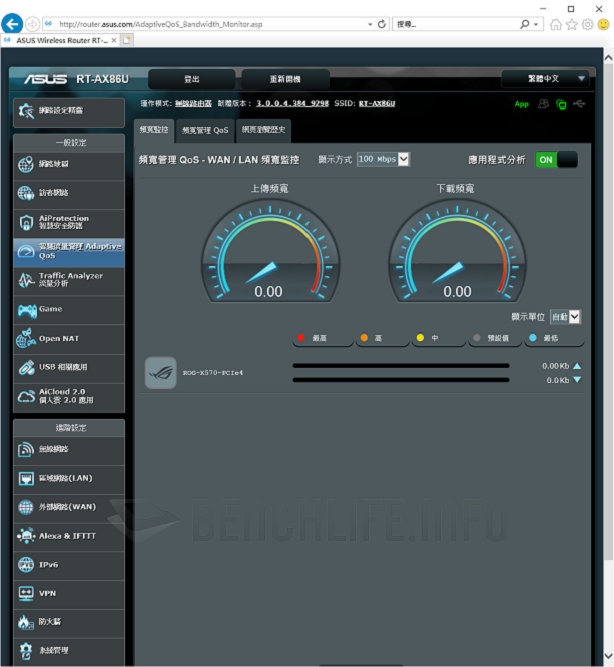Click the ROG-X570-PCIe4 upload arrow indicator
This screenshot has height=667, width=614.
point(577,366)
